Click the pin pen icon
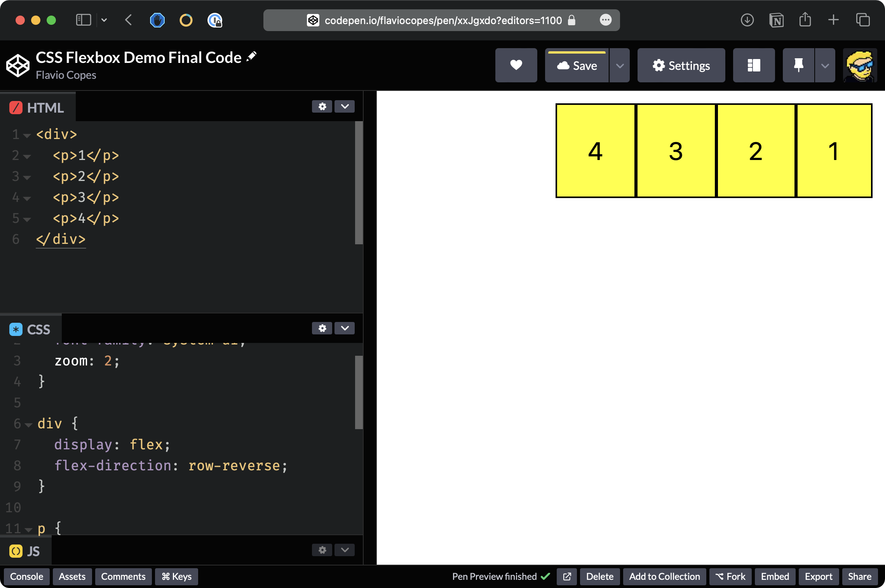The height and width of the screenshot is (588, 885). (798, 65)
